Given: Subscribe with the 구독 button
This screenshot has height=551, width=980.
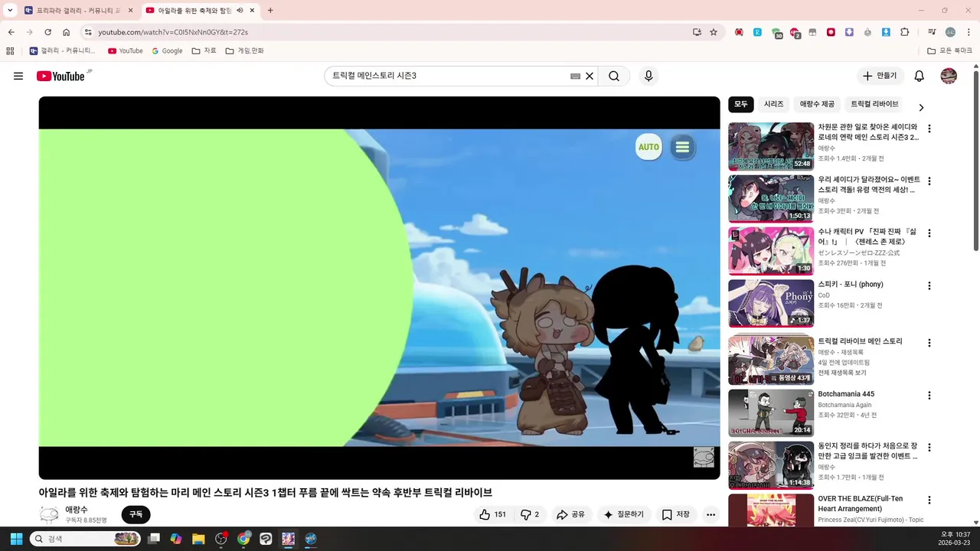Looking at the screenshot, I should point(136,514).
